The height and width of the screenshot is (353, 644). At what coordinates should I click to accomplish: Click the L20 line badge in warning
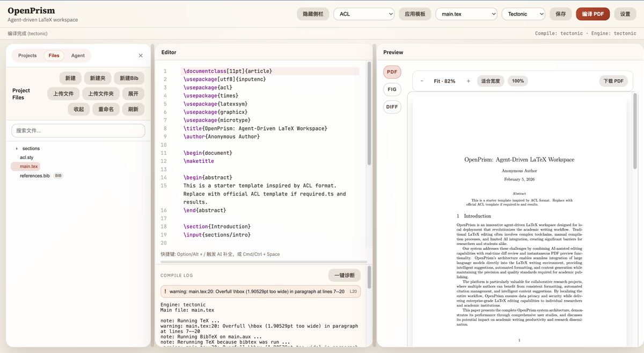[x=353, y=291]
